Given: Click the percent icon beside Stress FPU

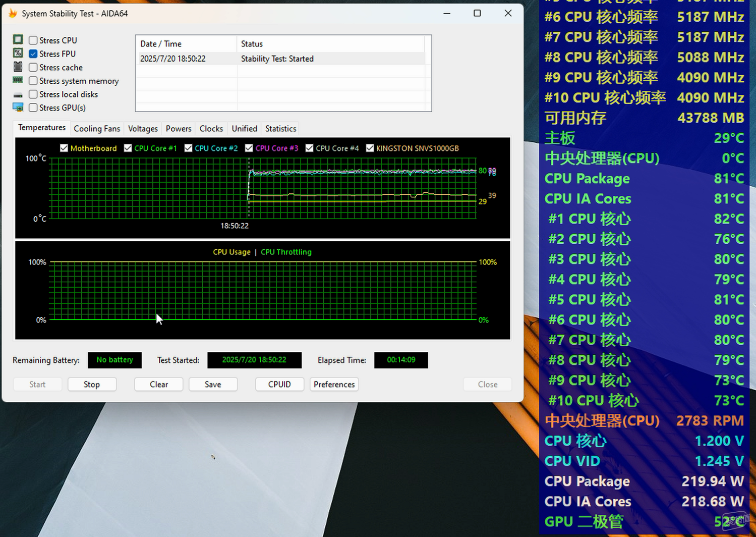Looking at the screenshot, I should 18,53.
